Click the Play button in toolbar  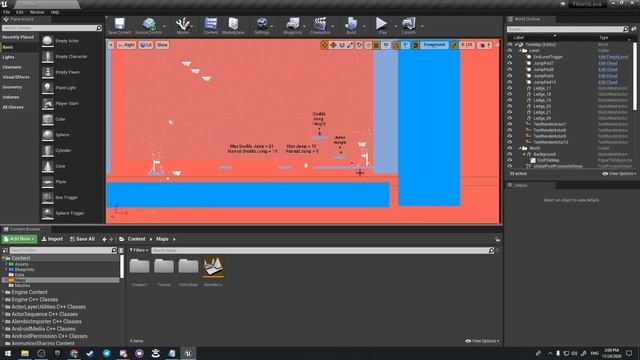point(382,25)
